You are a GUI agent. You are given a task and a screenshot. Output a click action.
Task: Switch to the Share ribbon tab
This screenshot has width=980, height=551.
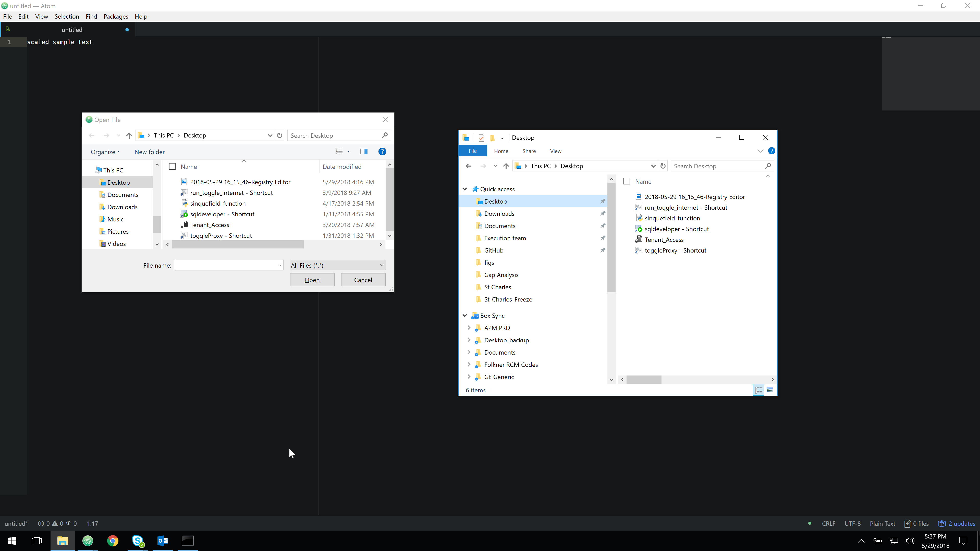click(x=529, y=151)
